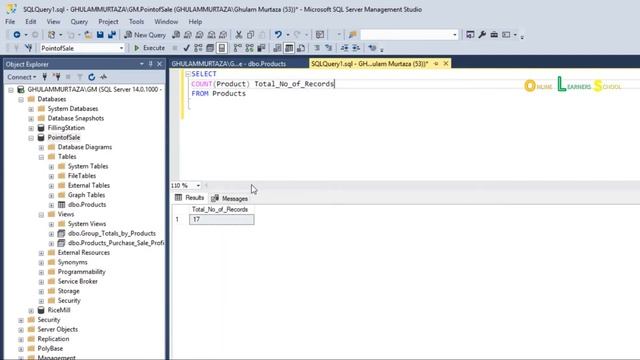Expand the Programmability folder
The width and height of the screenshot is (640, 360).
coord(41,272)
